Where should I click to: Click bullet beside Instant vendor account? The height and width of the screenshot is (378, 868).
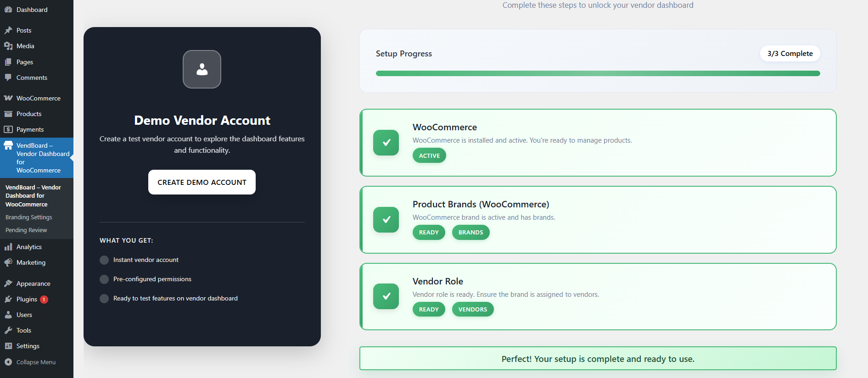point(104,260)
